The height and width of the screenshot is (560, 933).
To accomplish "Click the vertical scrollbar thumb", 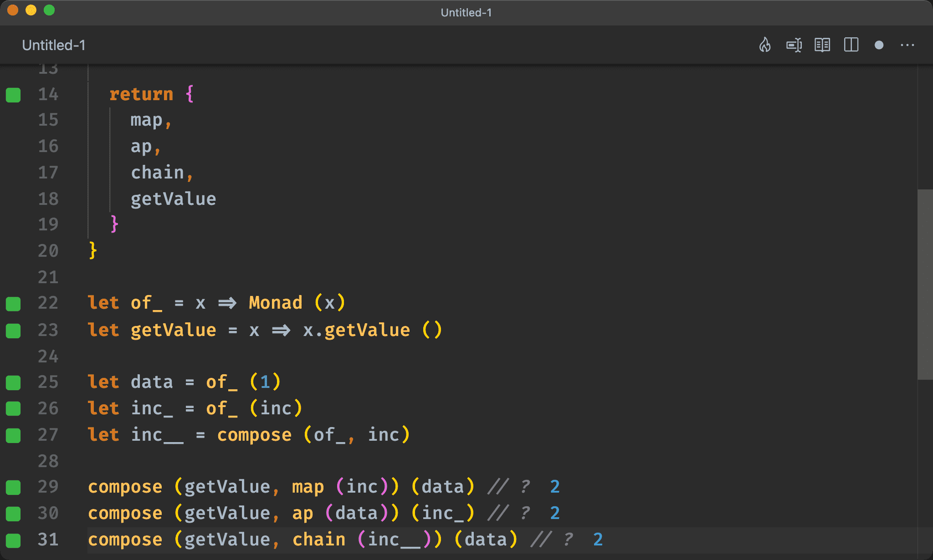I will tap(925, 285).
